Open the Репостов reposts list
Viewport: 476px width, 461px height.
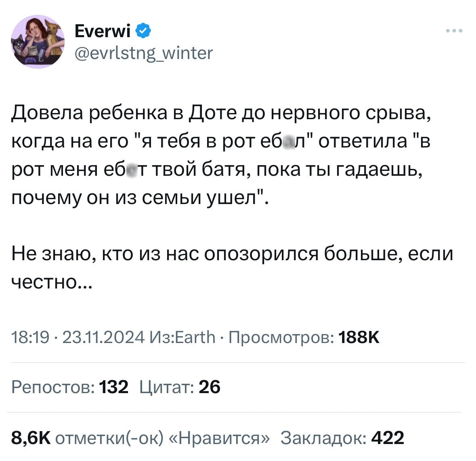point(53,387)
